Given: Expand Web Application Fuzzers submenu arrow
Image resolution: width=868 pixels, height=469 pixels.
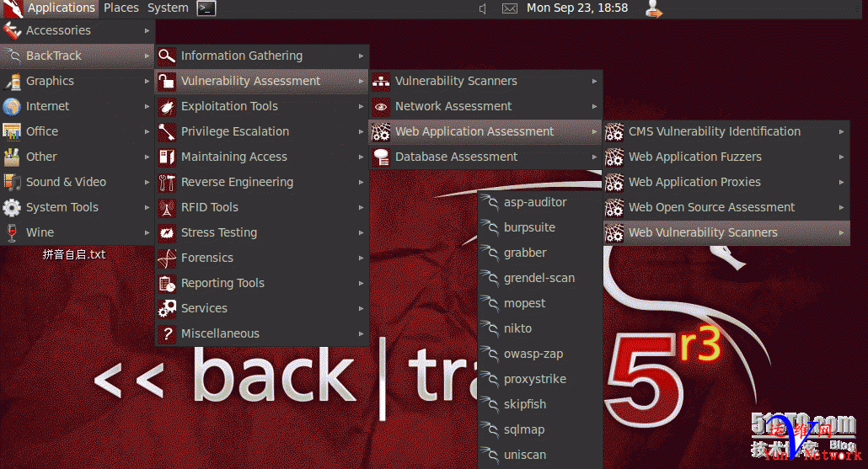Looking at the screenshot, I should [841, 157].
